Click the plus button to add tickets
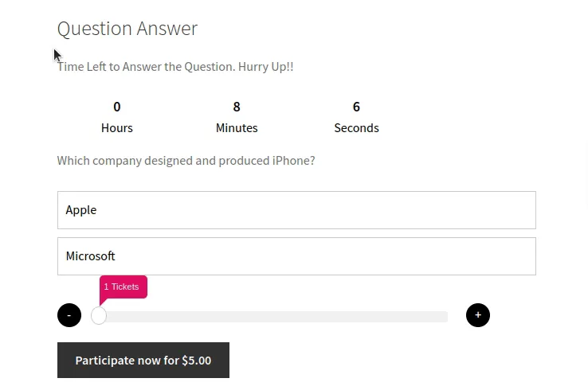The height and width of the screenshot is (390, 588). tap(478, 315)
